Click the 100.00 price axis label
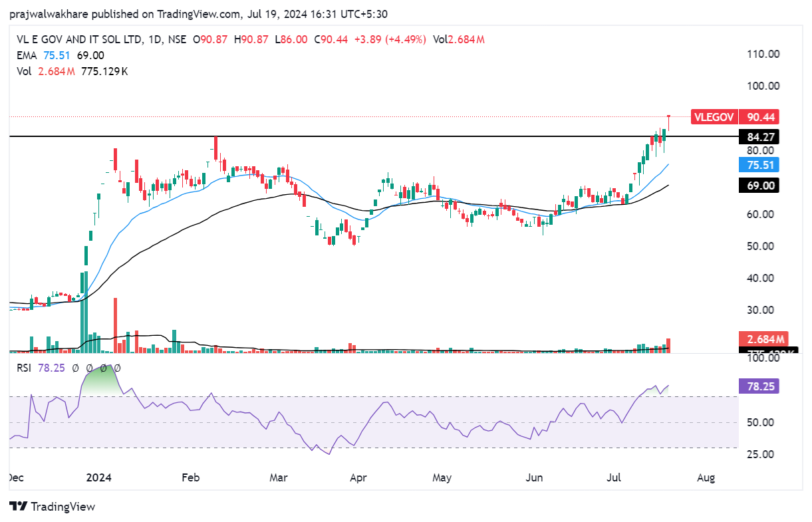 point(762,86)
